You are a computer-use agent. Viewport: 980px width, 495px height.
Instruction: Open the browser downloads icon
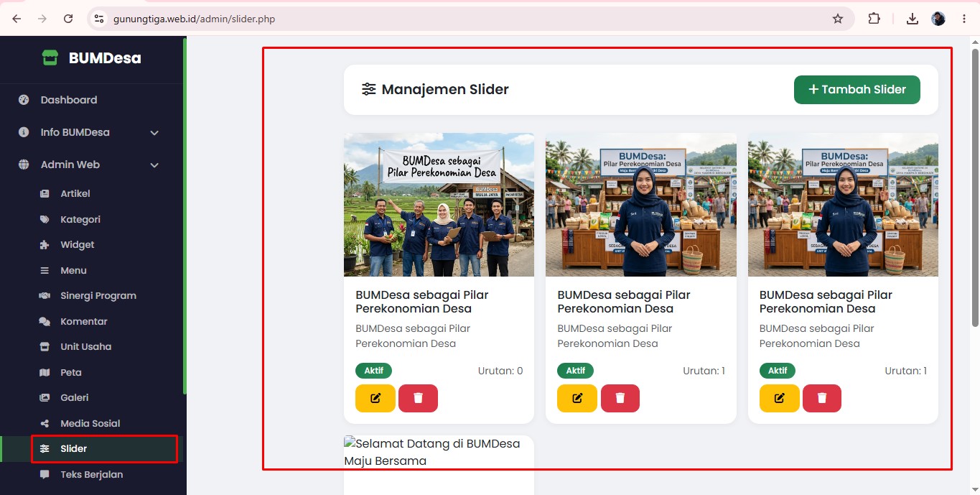[913, 19]
